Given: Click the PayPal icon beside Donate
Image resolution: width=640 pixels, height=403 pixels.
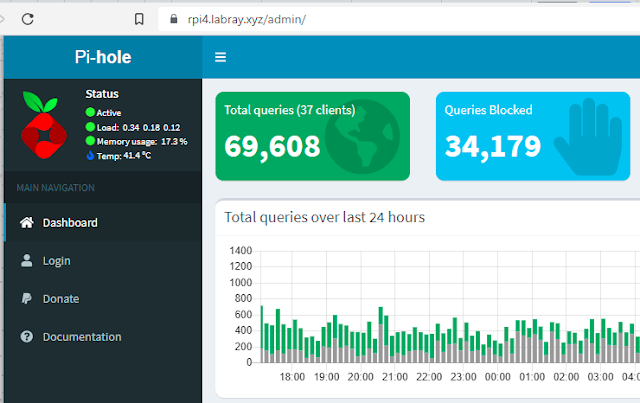Looking at the screenshot, I should pyautogui.click(x=27, y=298).
